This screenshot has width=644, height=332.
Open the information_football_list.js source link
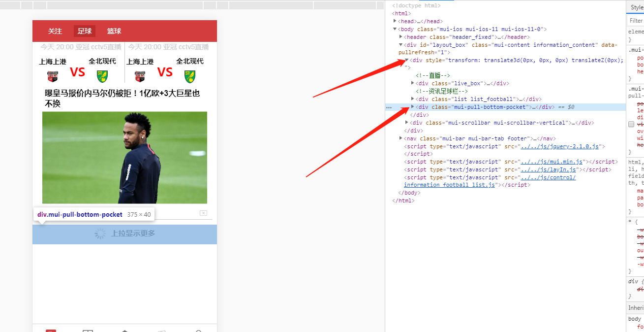490,181
